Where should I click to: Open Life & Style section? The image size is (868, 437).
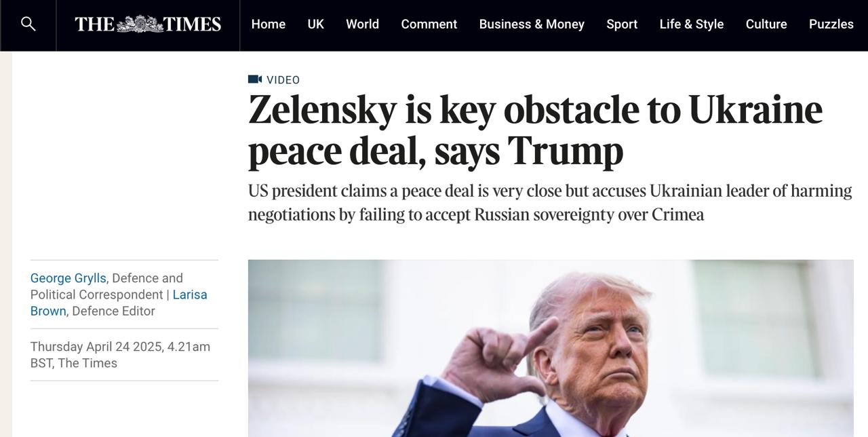[691, 24]
